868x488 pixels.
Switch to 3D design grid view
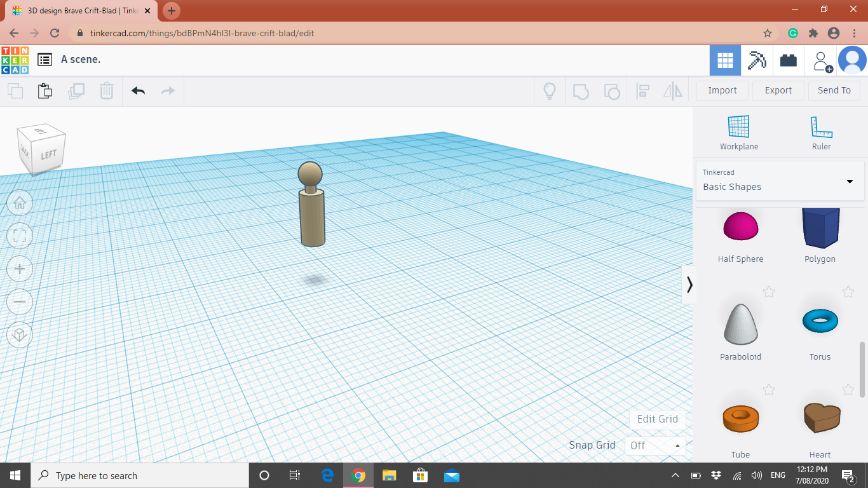[725, 60]
